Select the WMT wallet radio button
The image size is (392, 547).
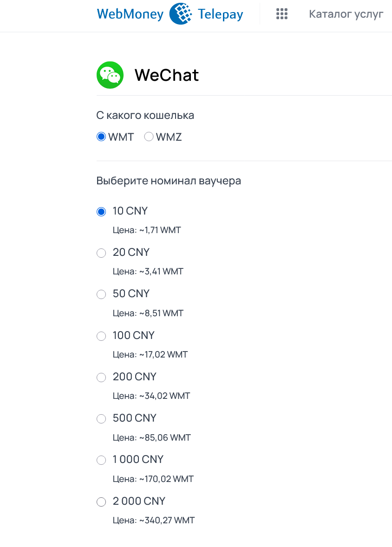point(101,137)
